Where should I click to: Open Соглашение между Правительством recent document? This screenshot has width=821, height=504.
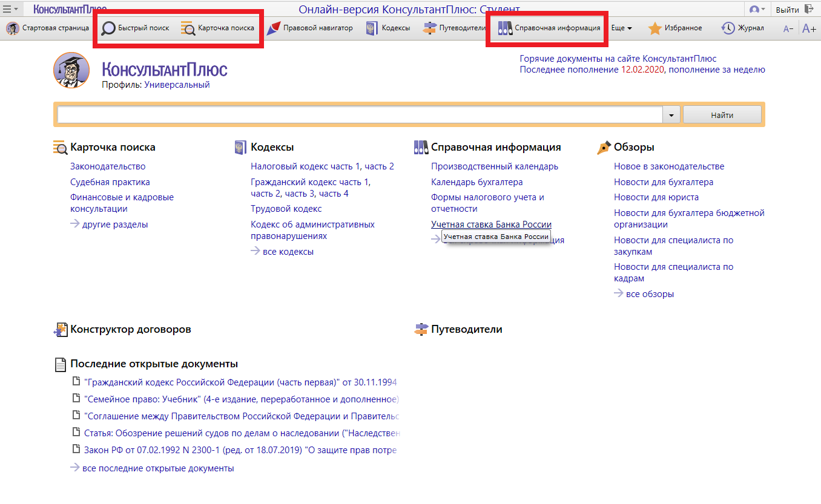click(242, 416)
